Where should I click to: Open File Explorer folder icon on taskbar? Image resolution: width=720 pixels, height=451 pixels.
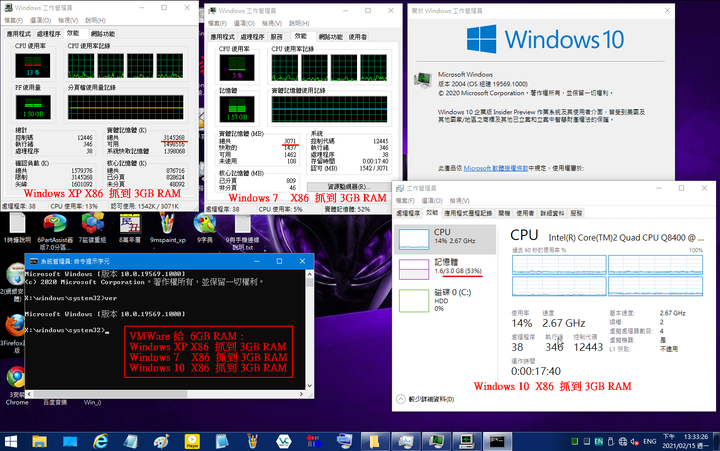(39, 442)
